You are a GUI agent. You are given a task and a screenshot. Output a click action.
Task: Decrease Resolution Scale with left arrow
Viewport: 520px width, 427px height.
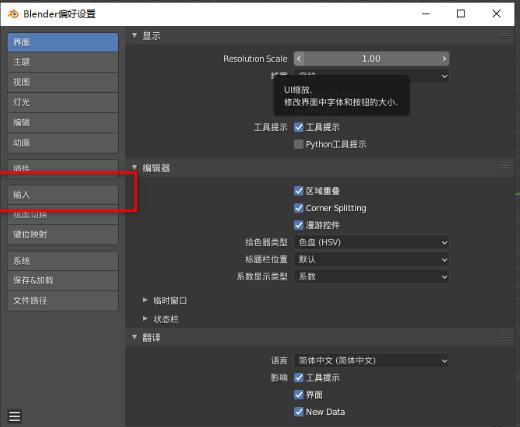[299, 59]
